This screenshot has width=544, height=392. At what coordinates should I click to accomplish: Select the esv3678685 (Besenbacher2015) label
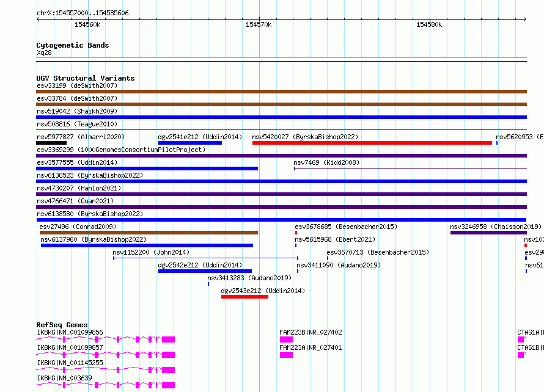(x=346, y=227)
